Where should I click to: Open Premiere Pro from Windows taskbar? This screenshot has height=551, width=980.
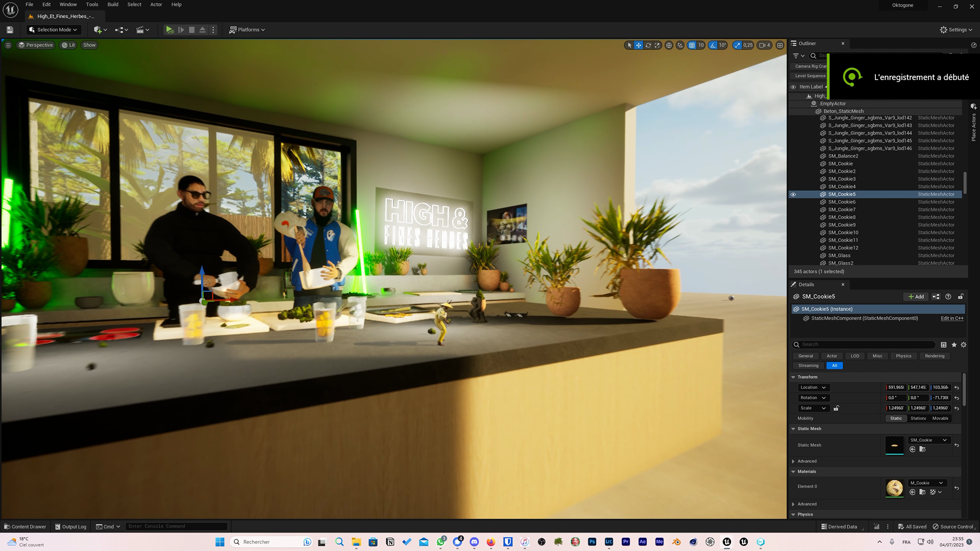(x=626, y=542)
